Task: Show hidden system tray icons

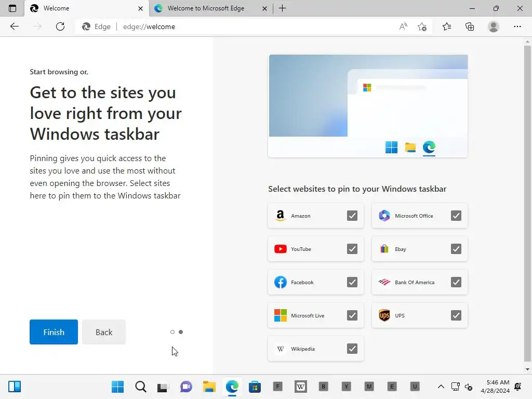Action: pos(441,387)
